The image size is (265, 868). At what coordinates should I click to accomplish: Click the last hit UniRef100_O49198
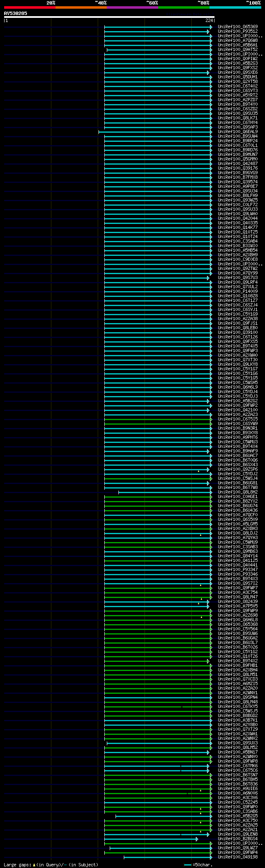[238, 857]
